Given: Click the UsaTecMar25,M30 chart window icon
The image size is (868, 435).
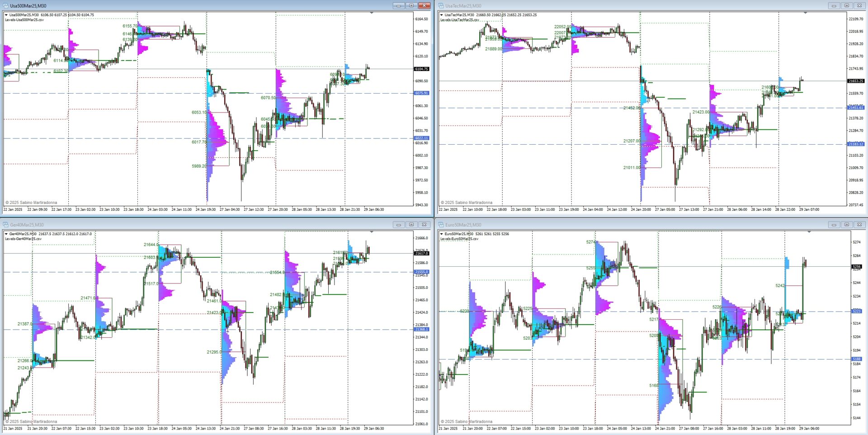Looking at the screenshot, I should click(441, 6).
